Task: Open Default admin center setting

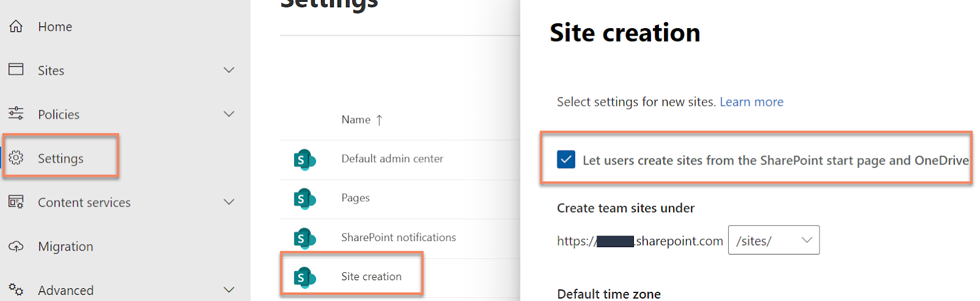Action: [x=392, y=158]
